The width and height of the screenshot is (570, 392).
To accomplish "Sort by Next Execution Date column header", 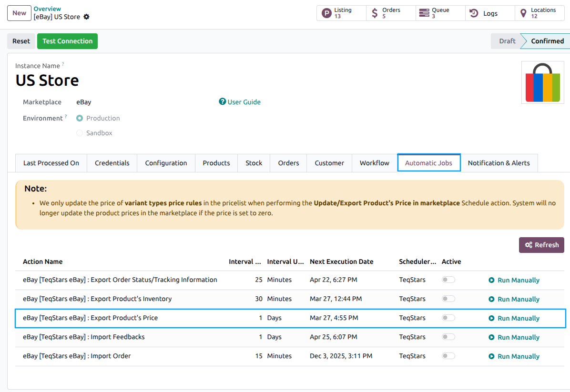I will (341, 261).
